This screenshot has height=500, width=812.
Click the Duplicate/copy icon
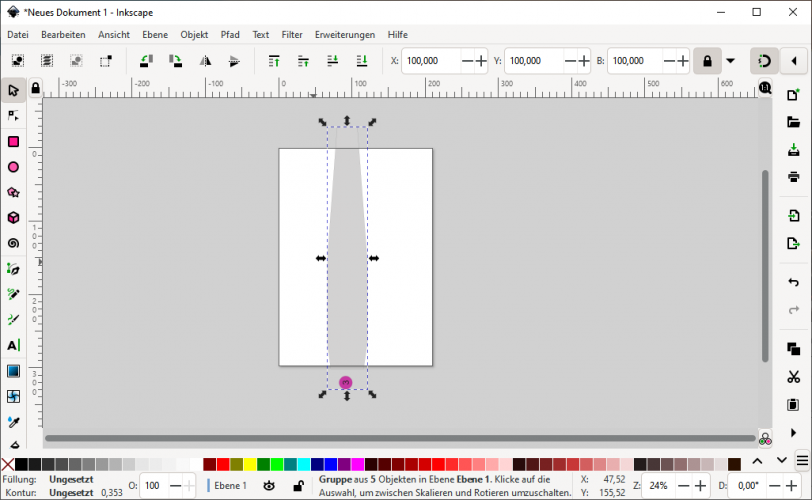point(793,349)
